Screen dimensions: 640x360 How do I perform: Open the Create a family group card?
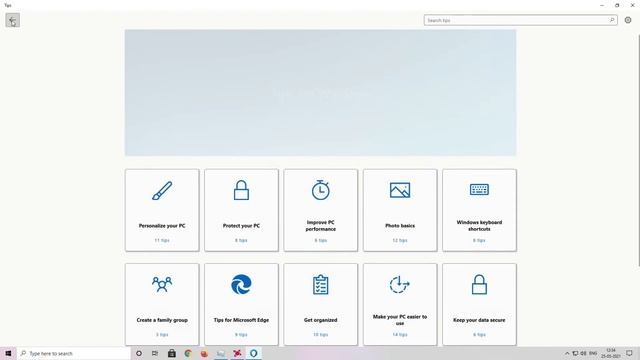[162, 304]
